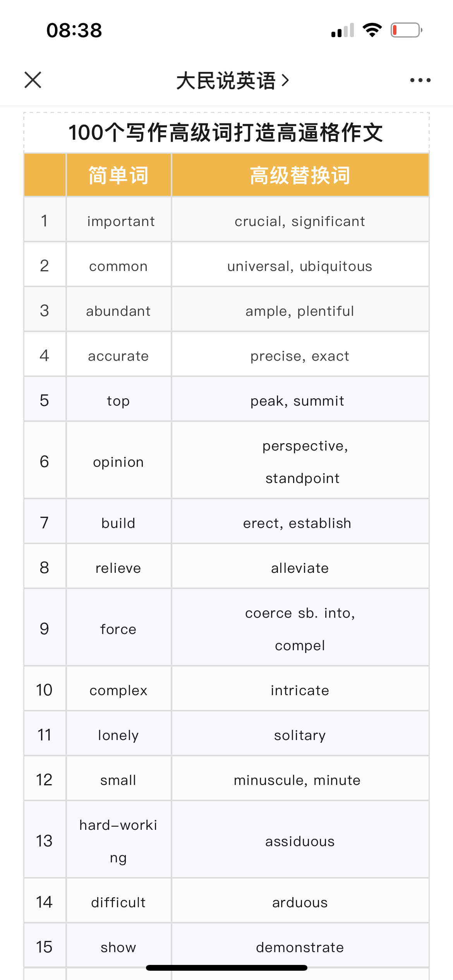Tap the word 'important' in row 1
The height and width of the screenshot is (980, 453).
click(x=121, y=221)
